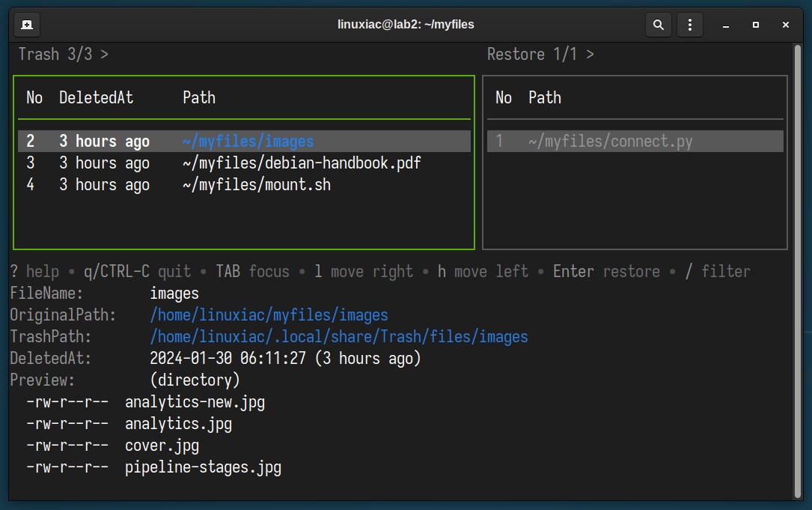The width and height of the screenshot is (812, 510).
Task: Click the Path header in Trash table
Action: pyautogui.click(x=199, y=97)
